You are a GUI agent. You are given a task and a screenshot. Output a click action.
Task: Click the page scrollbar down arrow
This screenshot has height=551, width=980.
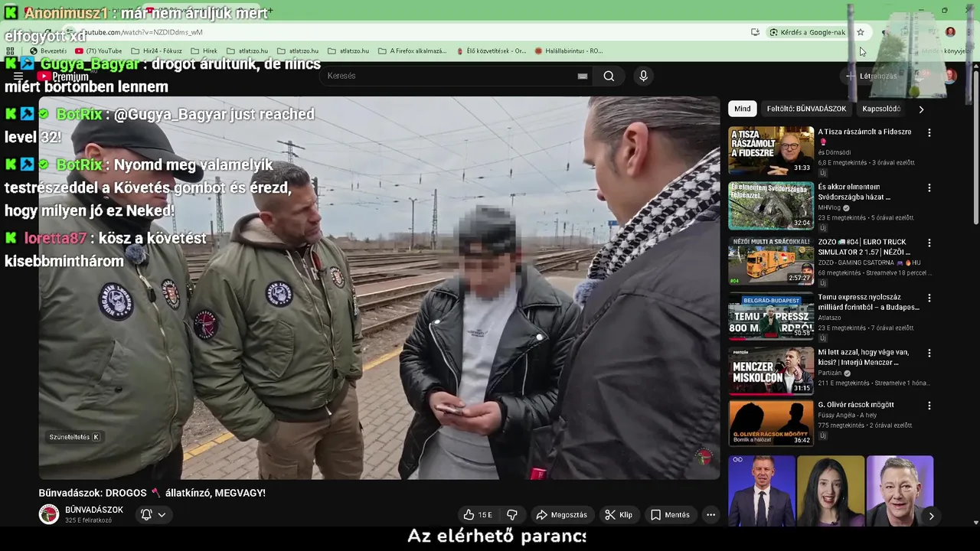975,522
